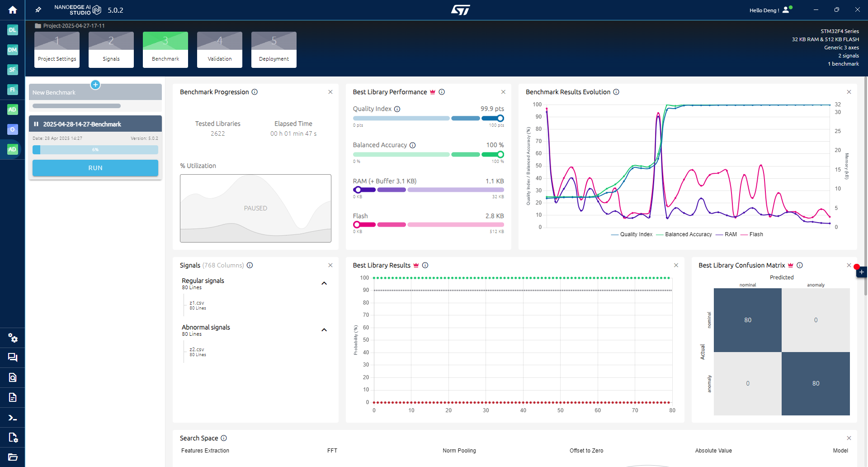Close the Best Library Performance panel
Image resolution: width=868 pixels, height=467 pixels.
point(503,92)
